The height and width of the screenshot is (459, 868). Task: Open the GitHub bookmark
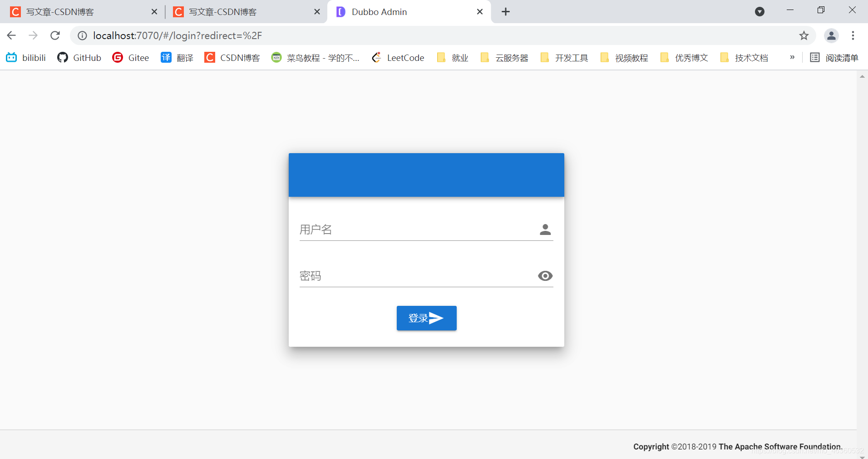click(79, 58)
